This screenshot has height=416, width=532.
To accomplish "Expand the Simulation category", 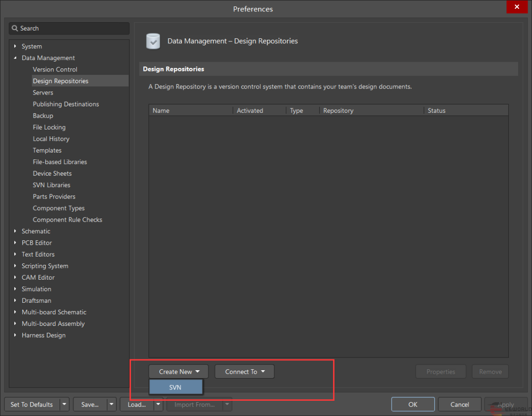I will pyautogui.click(x=15, y=288).
